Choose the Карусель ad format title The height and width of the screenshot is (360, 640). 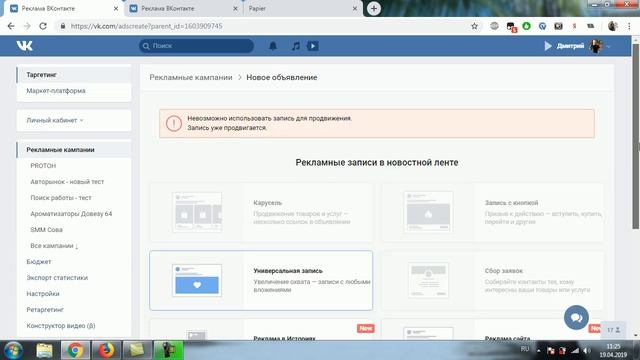tap(267, 202)
